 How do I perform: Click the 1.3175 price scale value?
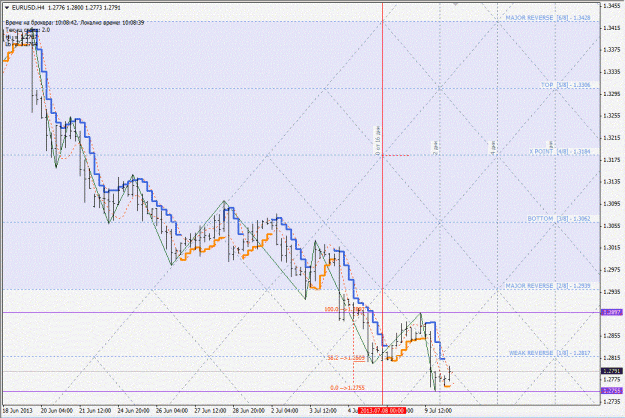coord(612,160)
